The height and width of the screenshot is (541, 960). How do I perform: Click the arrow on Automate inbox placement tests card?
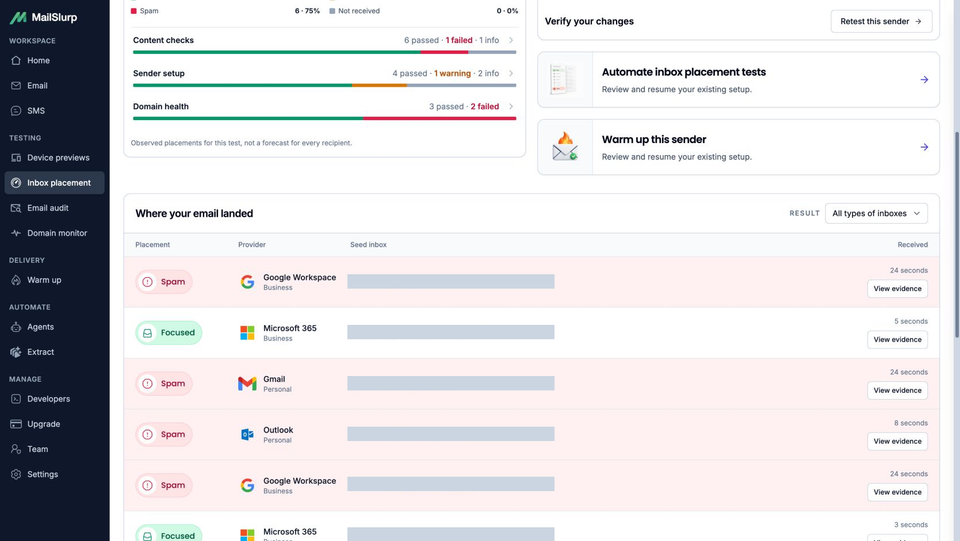click(x=924, y=80)
